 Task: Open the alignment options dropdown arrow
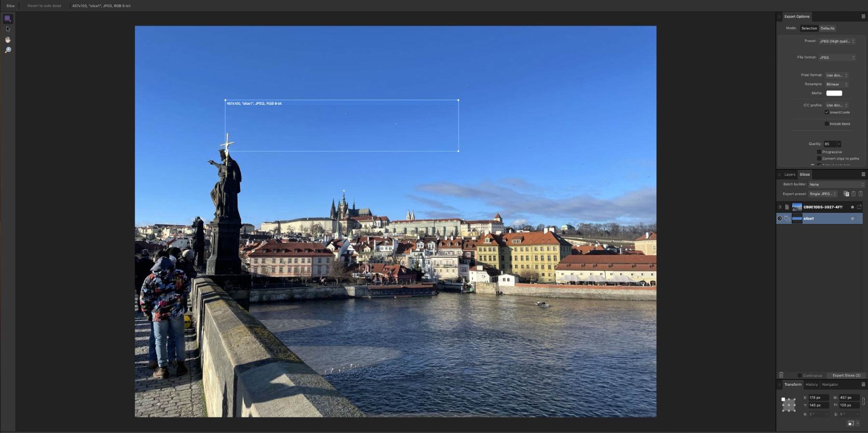pyautogui.click(x=857, y=423)
